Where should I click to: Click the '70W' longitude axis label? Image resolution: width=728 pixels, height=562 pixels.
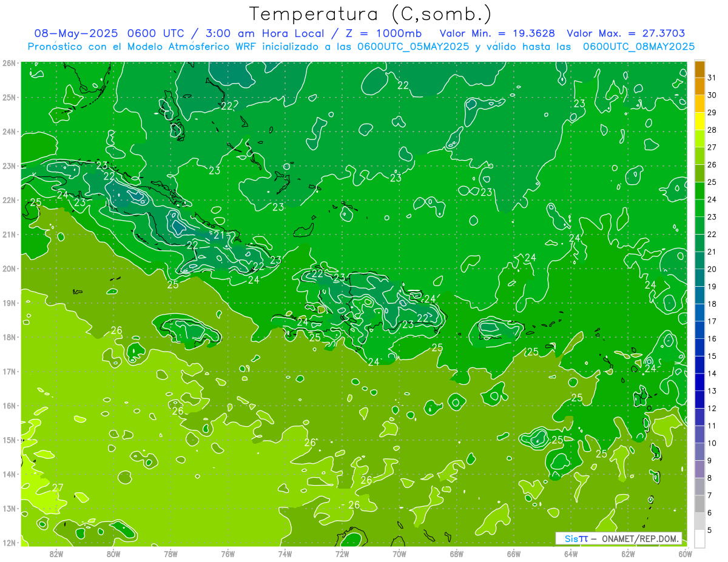pos(399,554)
